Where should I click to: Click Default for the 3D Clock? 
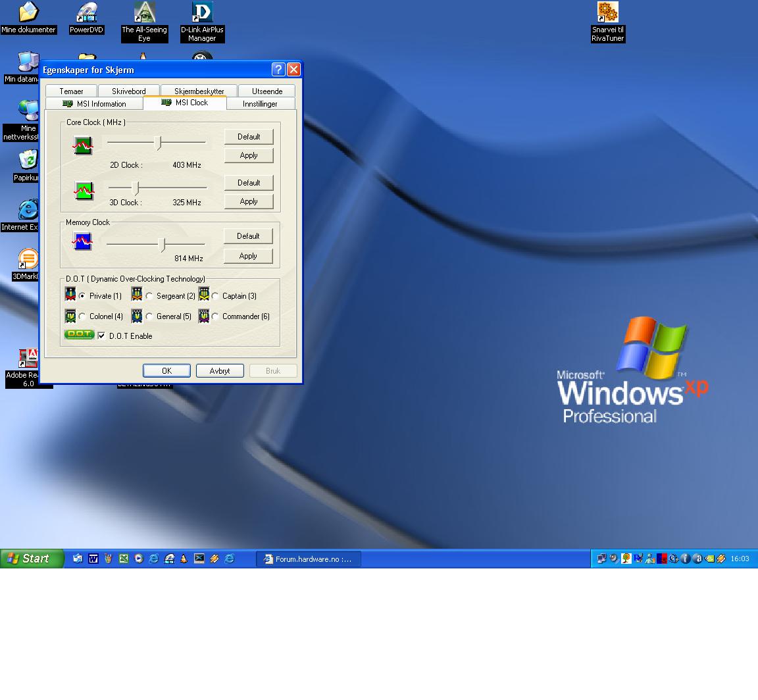pyautogui.click(x=249, y=183)
